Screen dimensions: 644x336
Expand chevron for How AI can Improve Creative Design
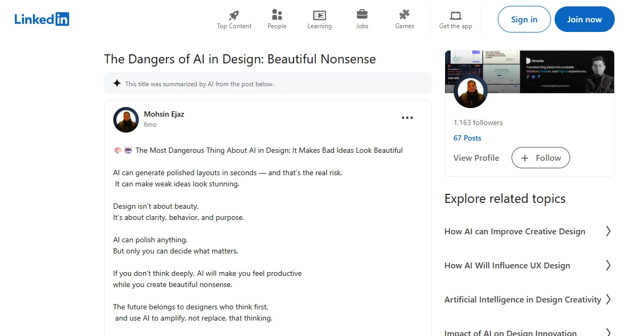[x=608, y=231]
